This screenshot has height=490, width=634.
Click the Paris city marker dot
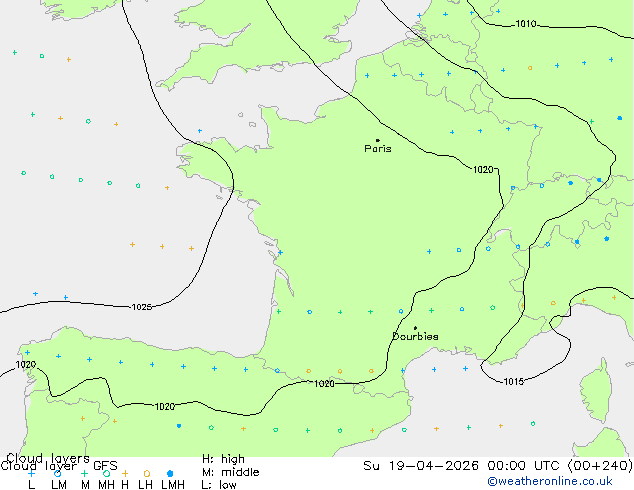tap(377, 141)
